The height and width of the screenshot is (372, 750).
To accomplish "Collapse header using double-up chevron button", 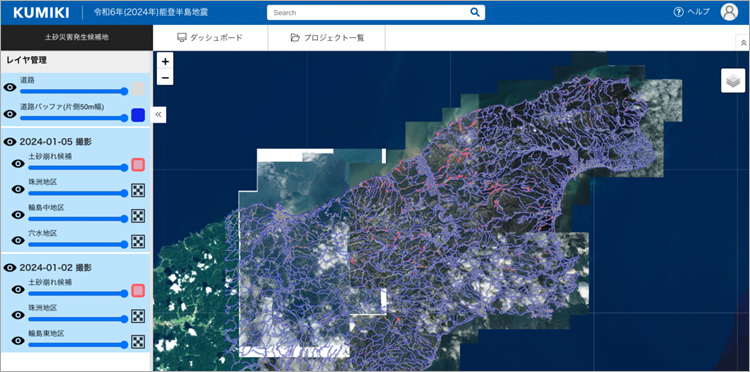I will pyautogui.click(x=743, y=43).
